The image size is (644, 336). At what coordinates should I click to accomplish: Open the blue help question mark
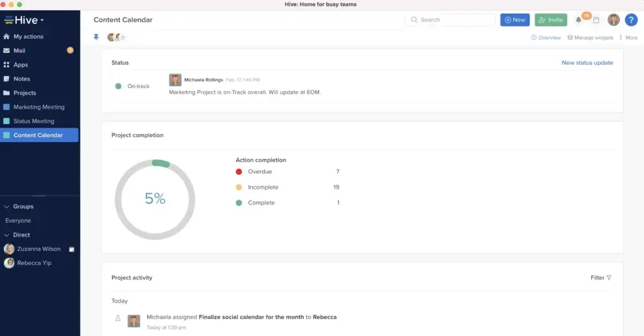pos(631,20)
